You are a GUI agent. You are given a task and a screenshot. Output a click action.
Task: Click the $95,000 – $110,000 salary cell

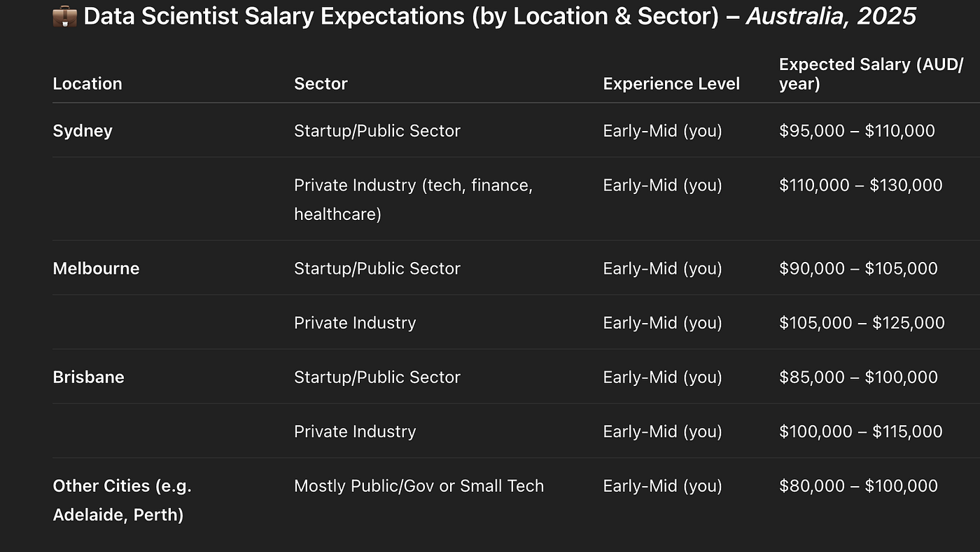click(x=857, y=130)
